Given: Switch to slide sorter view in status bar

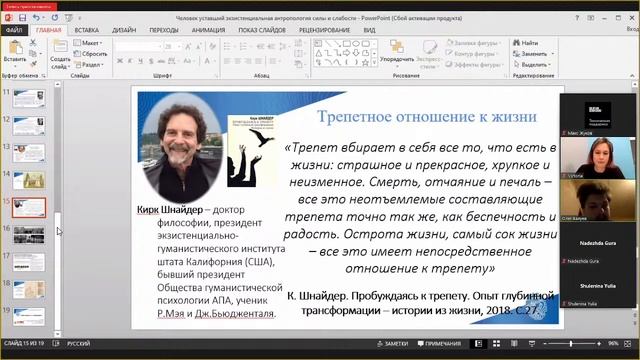Looking at the screenshot, I should 496,344.
